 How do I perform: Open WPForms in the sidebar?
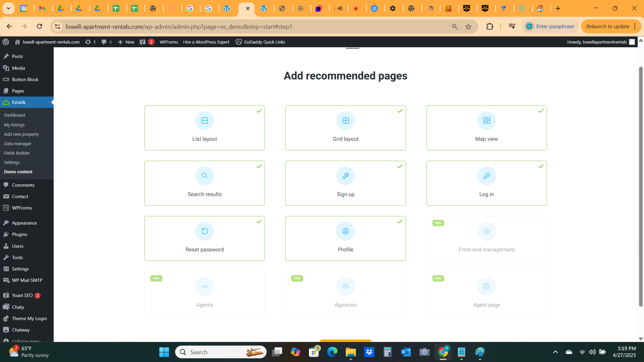click(27, 208)
